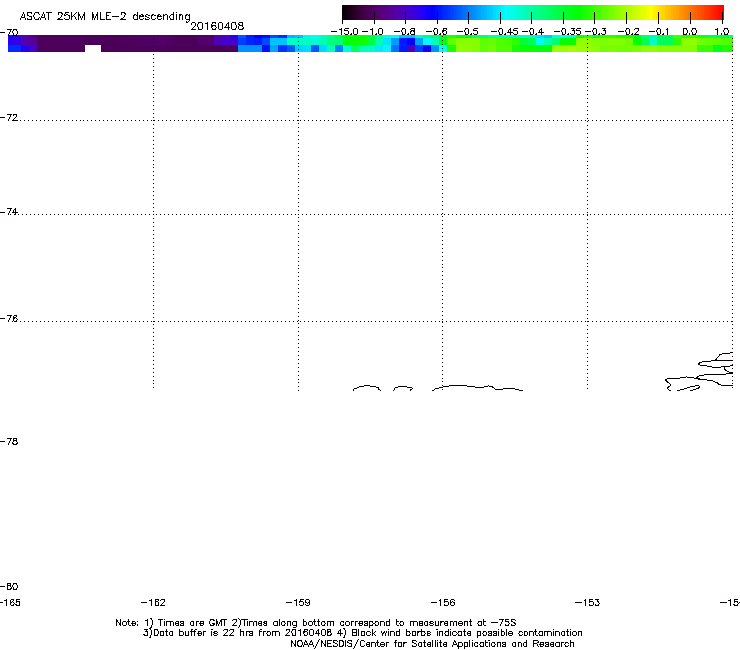Click the longitude label -156
This screenshot has height=650, width=740.
click(443, 602)
